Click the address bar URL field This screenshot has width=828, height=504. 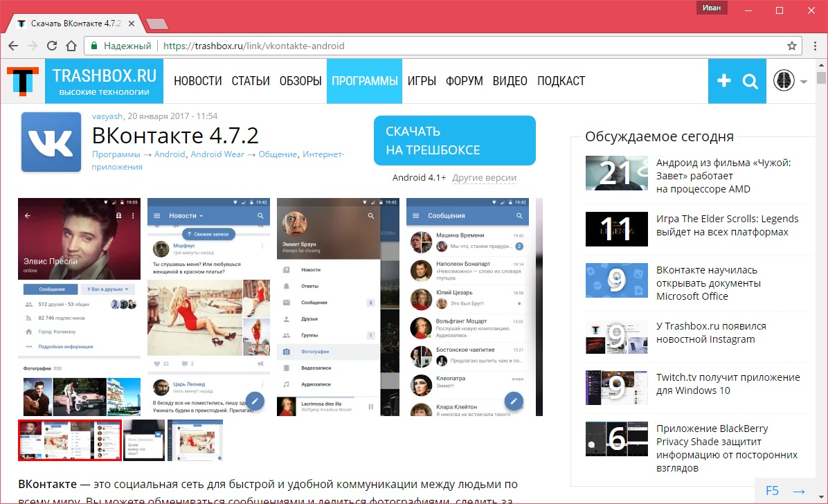pyautogui.click(x=443, y=46)
